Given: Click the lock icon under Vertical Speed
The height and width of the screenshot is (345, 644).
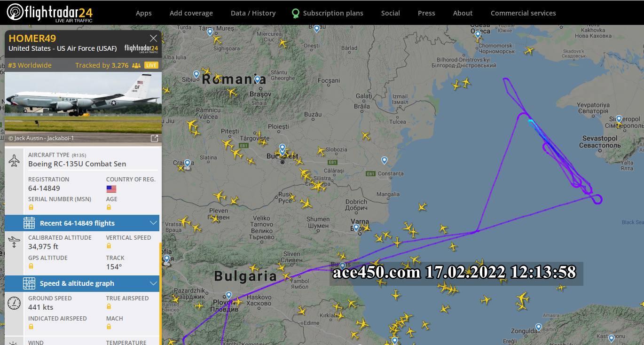Looking at the screenshot, I should (x=109, y=246).
